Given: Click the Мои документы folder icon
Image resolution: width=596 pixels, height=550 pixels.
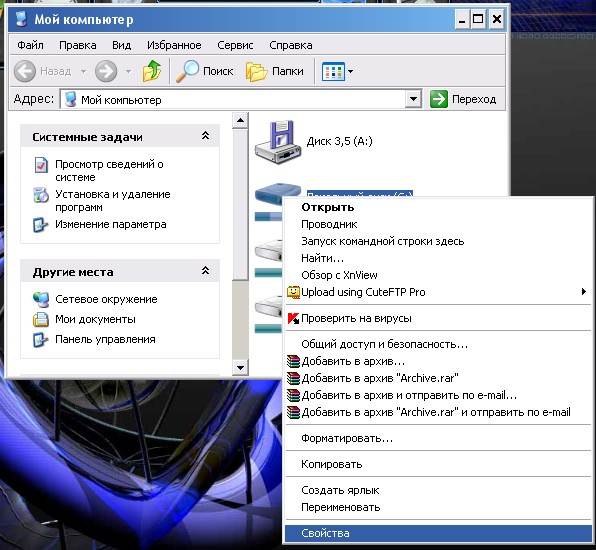Looking at the screenshot, I should 41,320.
